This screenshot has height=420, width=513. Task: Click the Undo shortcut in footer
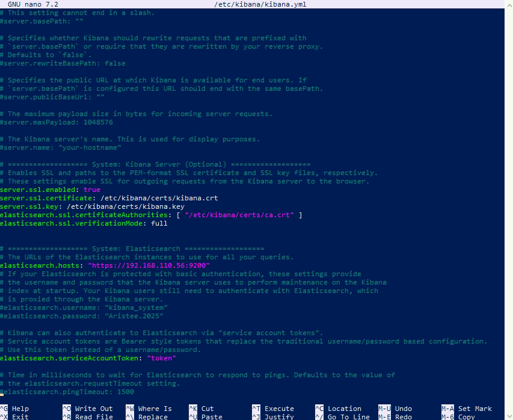404,409
